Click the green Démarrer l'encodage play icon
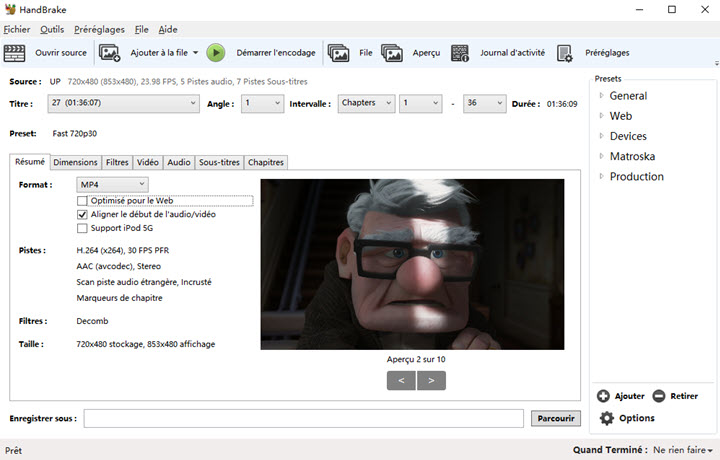 pos(216,53)
